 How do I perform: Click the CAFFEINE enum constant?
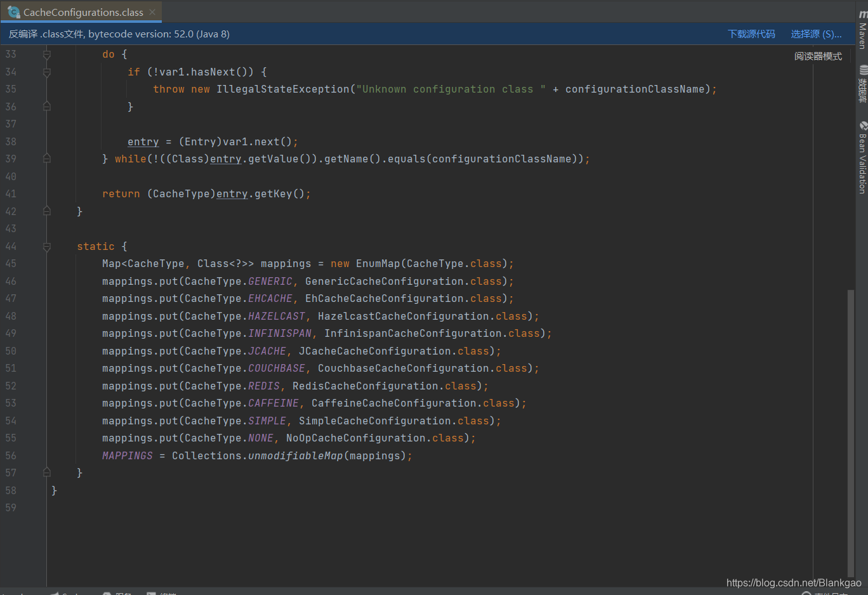click(x=273, y=403)
